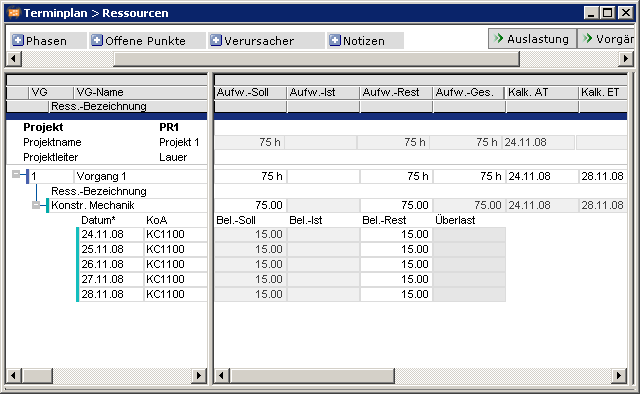Select the Kalk. ET column header
This screenshot has width=640, height=394.
[603, 92]
